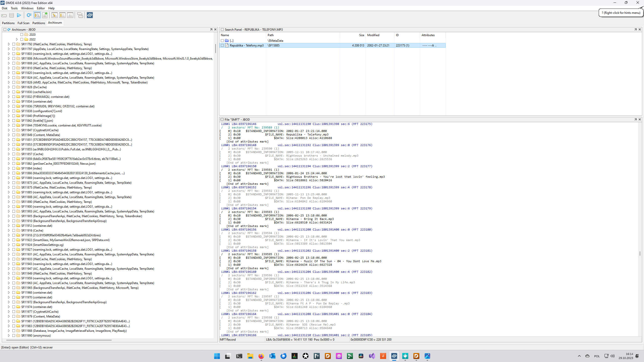Screen dimensions: 644x362
Task: Maximize the File "$MFT" - JBOD panel
Action: pyautogui.click(x=636, y=119)
